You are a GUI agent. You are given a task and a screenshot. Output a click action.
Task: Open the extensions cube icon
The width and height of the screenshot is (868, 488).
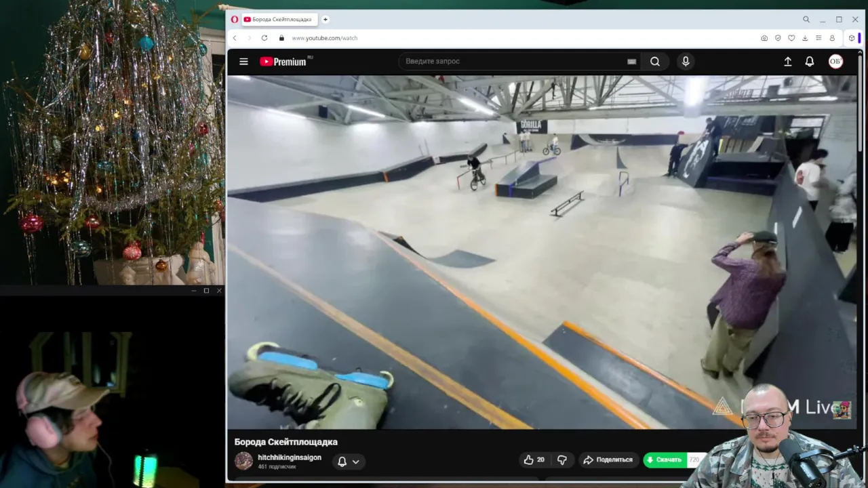(852, 38)
